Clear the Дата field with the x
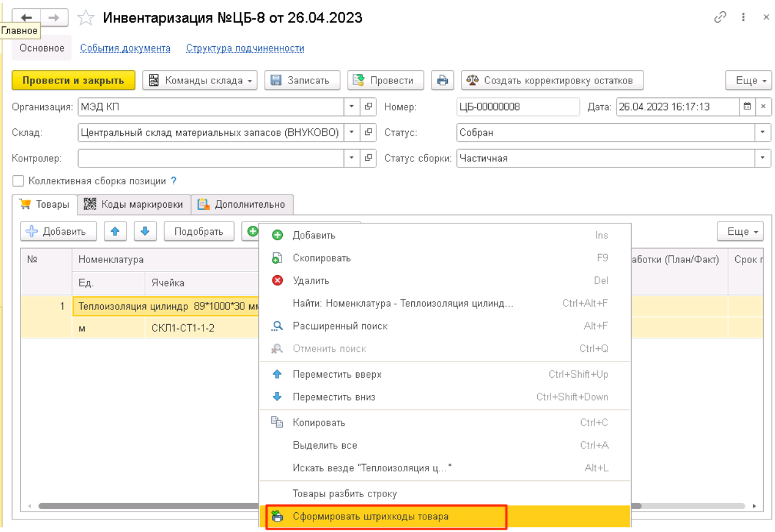The width and height of the screenshot is (775, 532). point(764,107)
